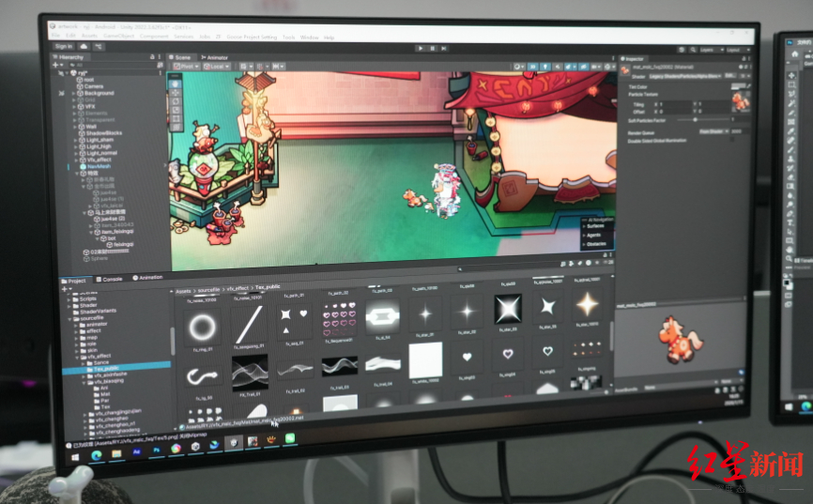The height and width of the screenshot is (504, 813).
Task: Toggle scene lighting lightbulb button
Action: (x=545, y=67)
